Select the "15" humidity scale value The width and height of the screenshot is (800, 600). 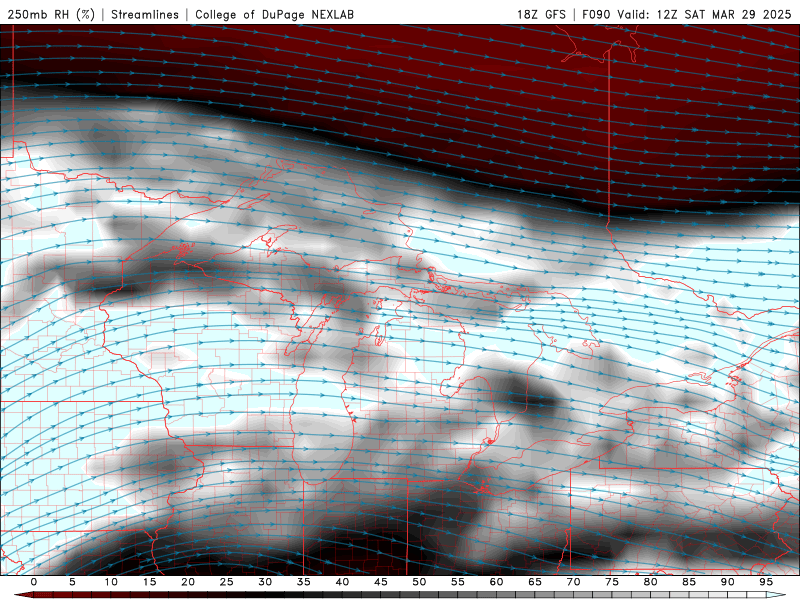tap(149, 582)
